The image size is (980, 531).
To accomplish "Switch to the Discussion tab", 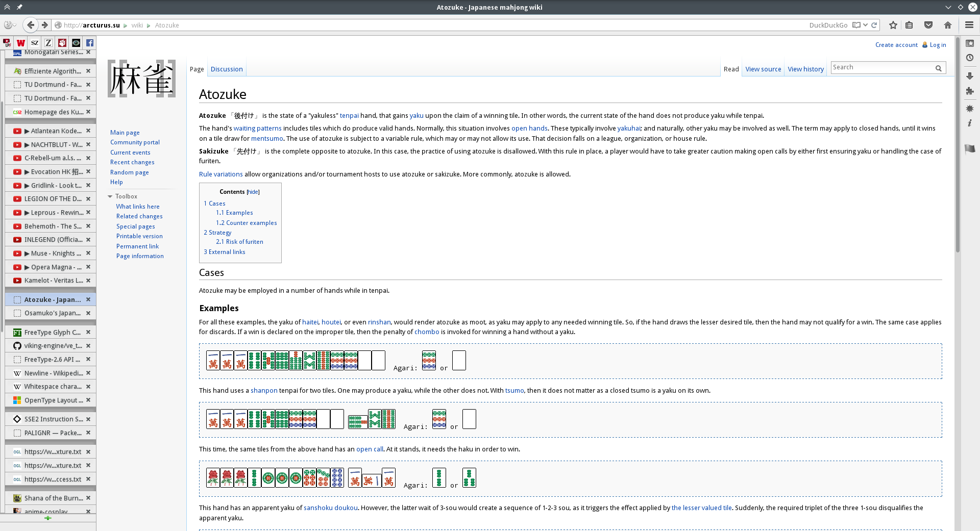I will (x=227, y=69).
